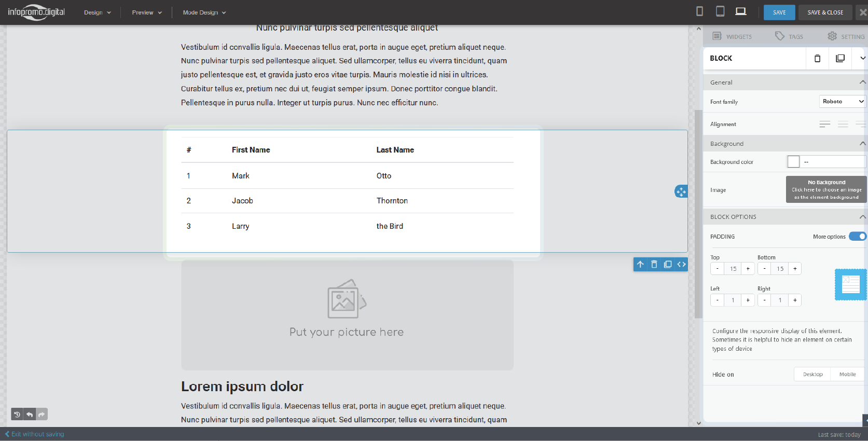Decrease Left padding with minus
The image size is (868, 441).
[717, 300]
